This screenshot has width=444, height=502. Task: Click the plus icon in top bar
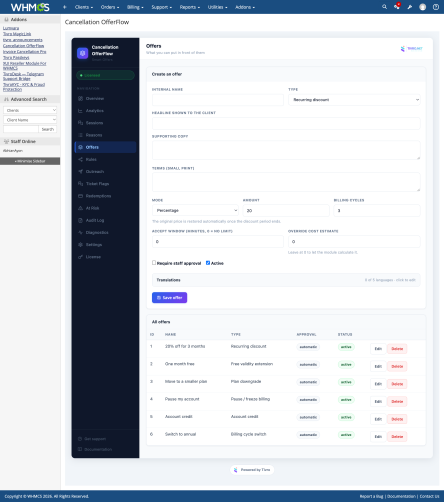(x=65, y=7)
